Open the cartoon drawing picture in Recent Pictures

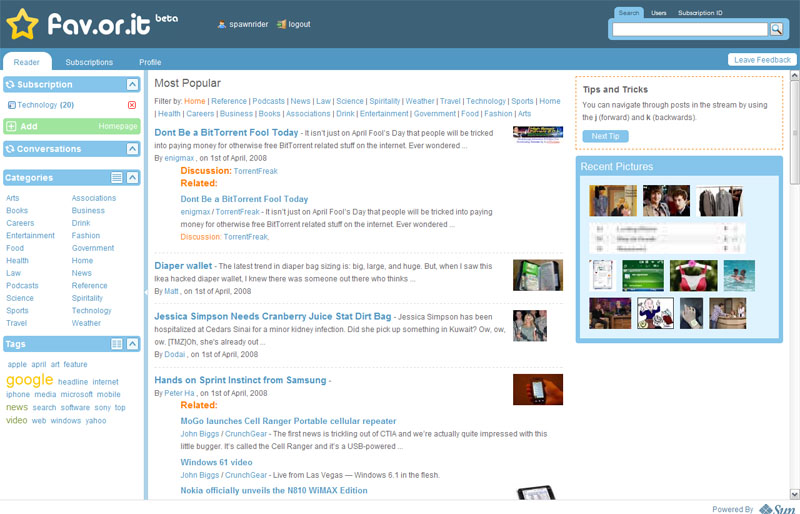point(655,313)
